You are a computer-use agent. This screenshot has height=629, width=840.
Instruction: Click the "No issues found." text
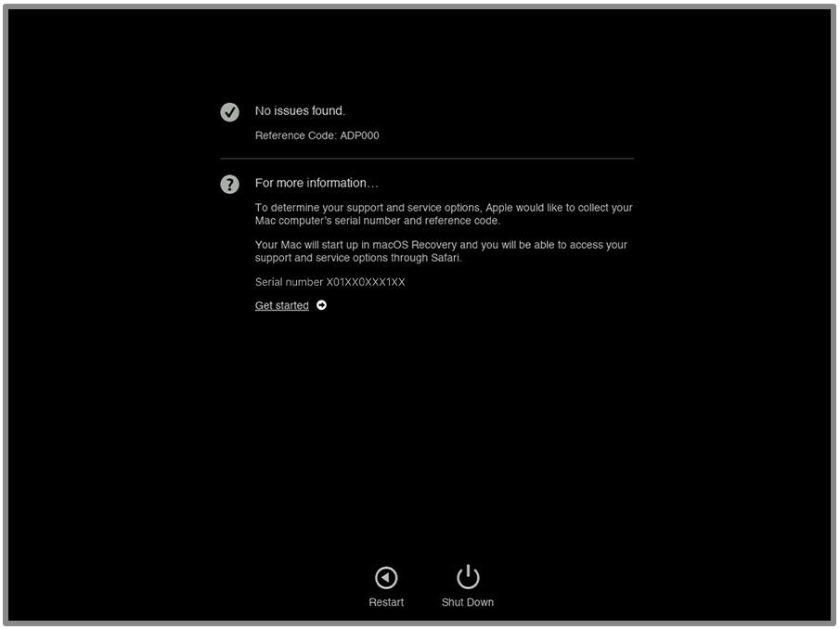300,110
